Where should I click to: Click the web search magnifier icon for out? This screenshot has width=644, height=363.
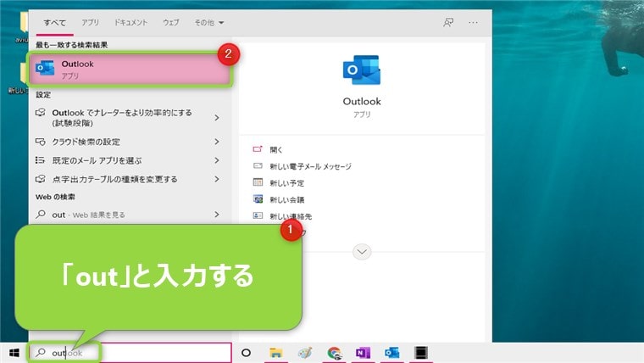(41, 215)
